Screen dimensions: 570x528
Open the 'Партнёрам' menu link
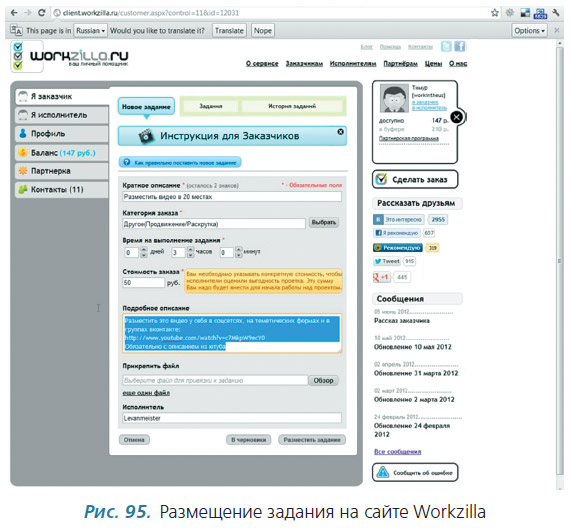pos(401,64)
